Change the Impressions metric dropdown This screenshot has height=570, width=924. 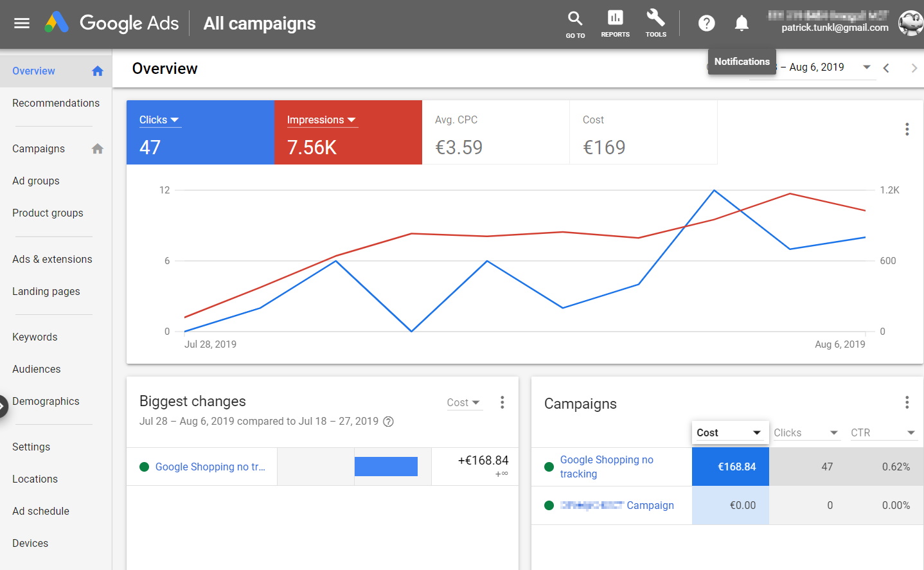tap(322, 120)
